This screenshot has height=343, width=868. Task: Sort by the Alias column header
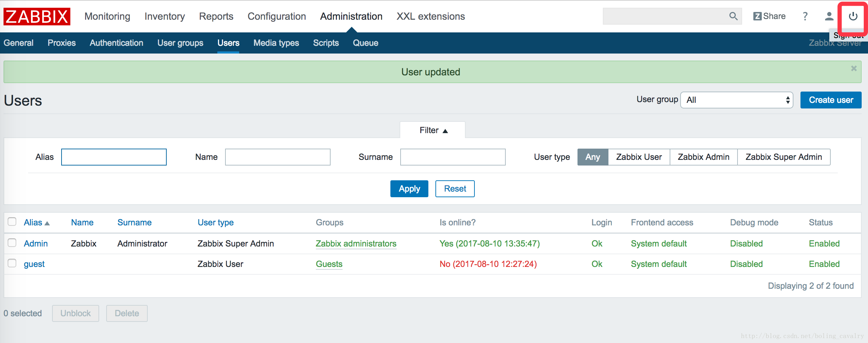click(x=37, y=223)
